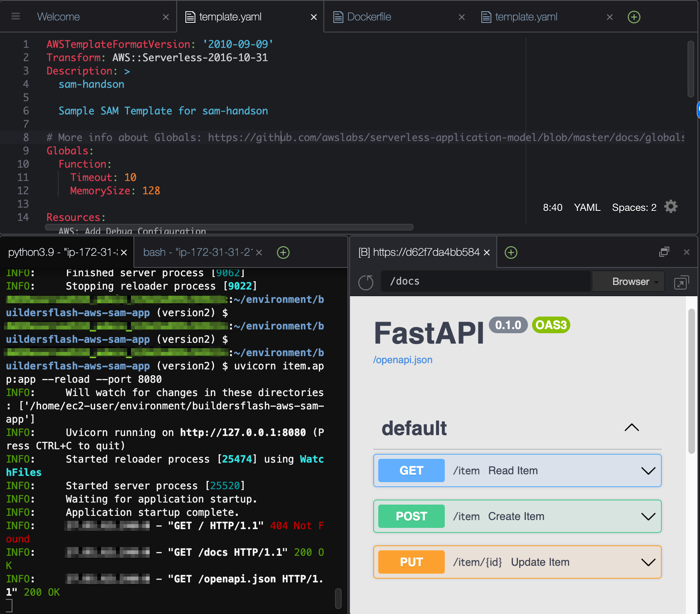Open the YAML language mode selector
Image resolution: width=700 pixels, height=614 pixels.
tap(587, 207)
